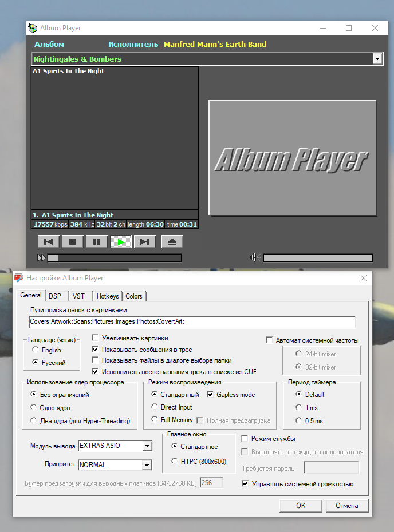Toggle Показывать сообщения в трее checkbox
Viewport: 394px width, 532px height.
click(96, 349)
